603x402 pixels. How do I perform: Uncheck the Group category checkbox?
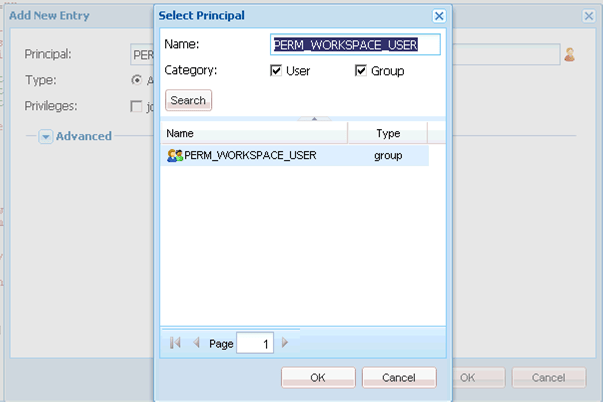click(361, 70)
